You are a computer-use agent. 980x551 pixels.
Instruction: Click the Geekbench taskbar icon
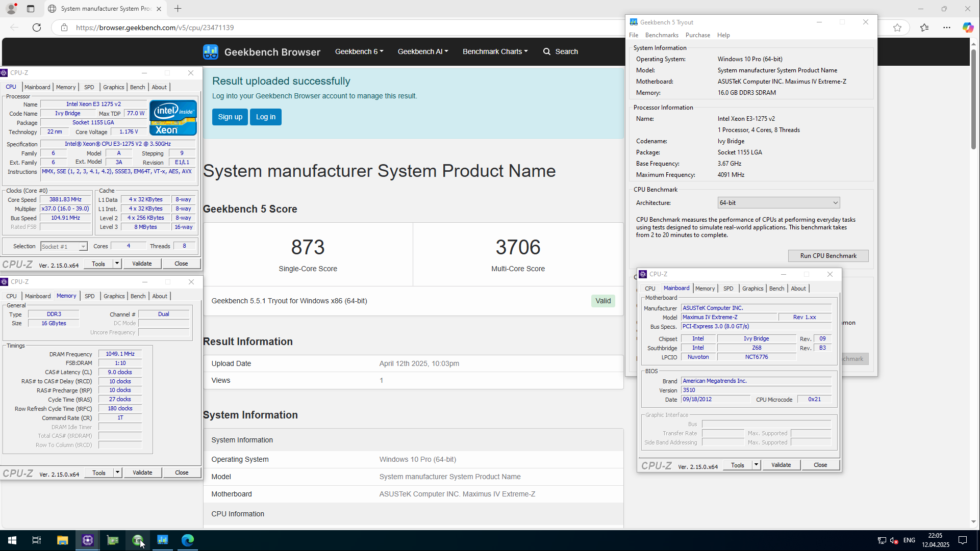click(x=163, y=540)
